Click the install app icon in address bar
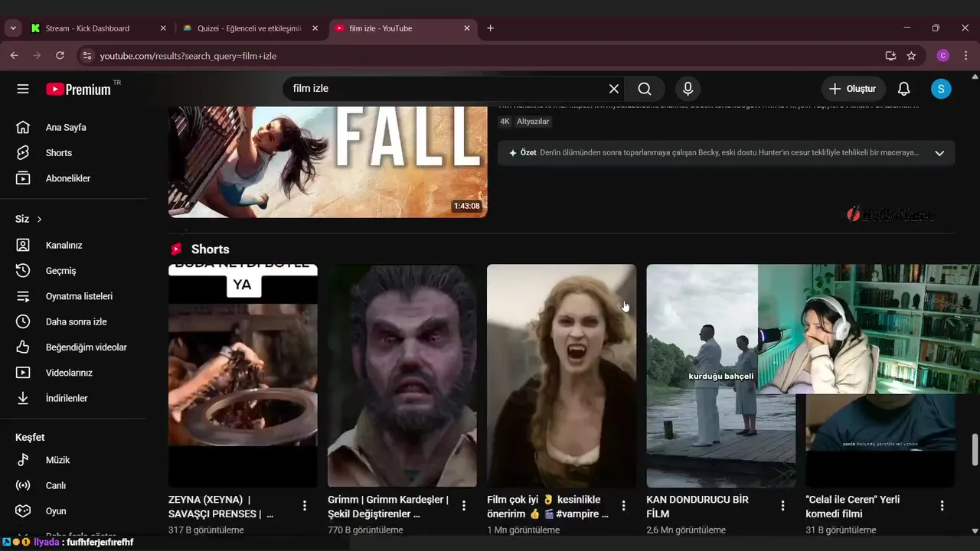 click(890, 56)
